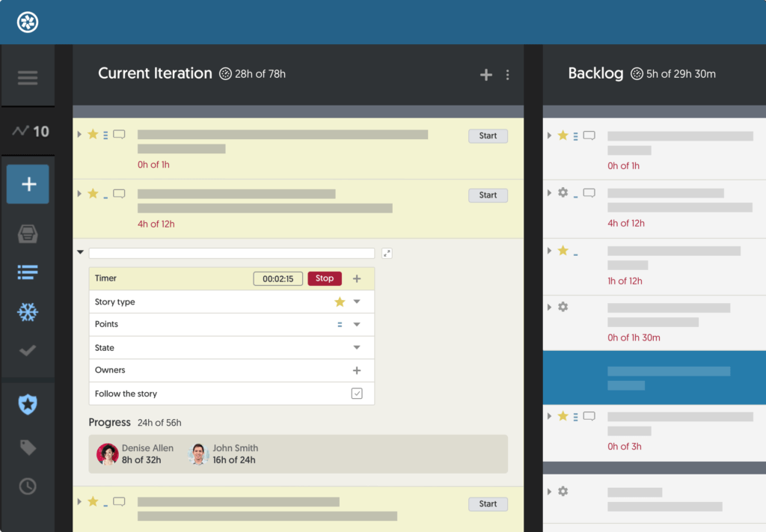
Task: Click Start on the first iteration story
Action: (488, 135)
